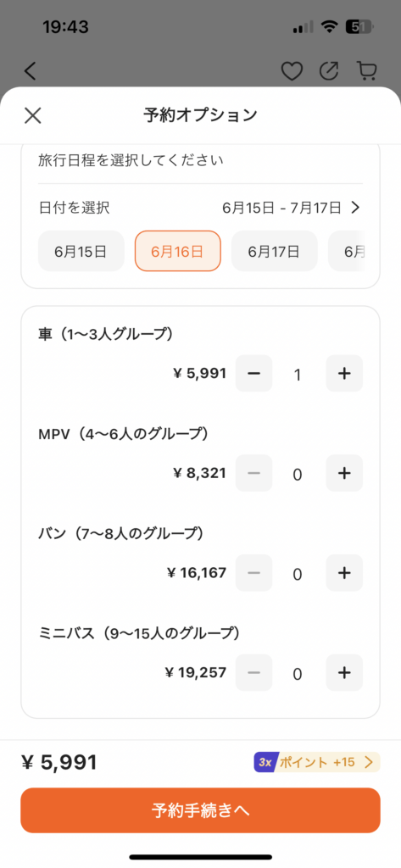The width and height of the screenshot is (401, 868).
Task: Increase ミニバス (9〜15人) quantity with plus
Action: click(x=344, y=672)
